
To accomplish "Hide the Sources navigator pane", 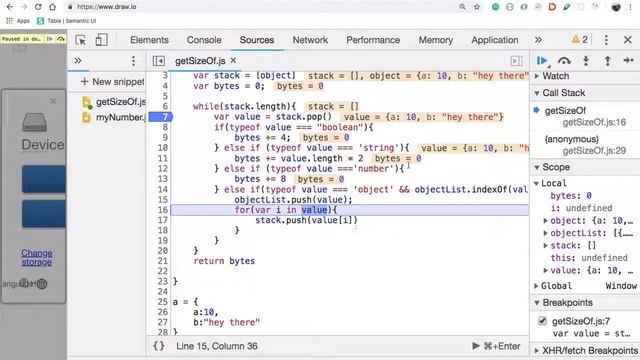I will pos(158,61).
